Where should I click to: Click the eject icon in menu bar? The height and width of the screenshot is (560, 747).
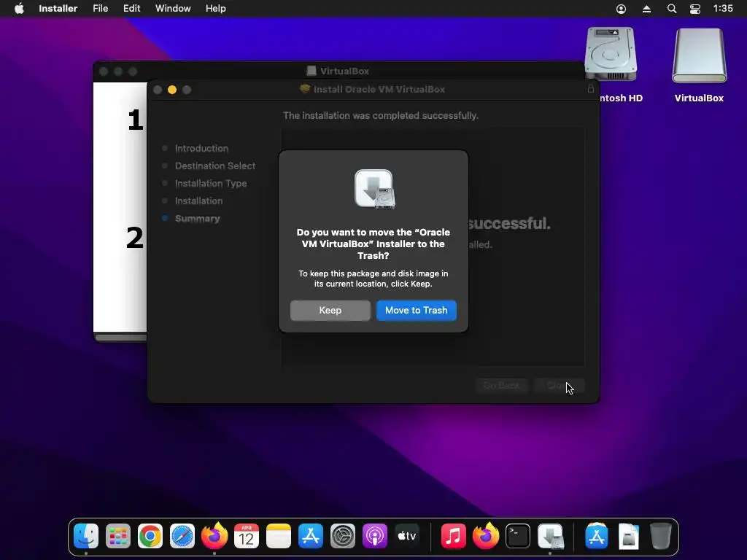(646, 9)
